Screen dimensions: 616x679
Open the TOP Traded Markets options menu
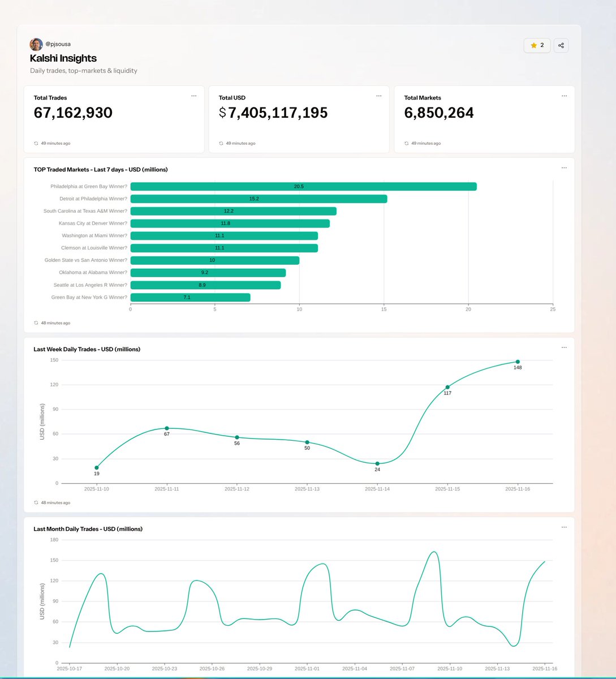563,167
